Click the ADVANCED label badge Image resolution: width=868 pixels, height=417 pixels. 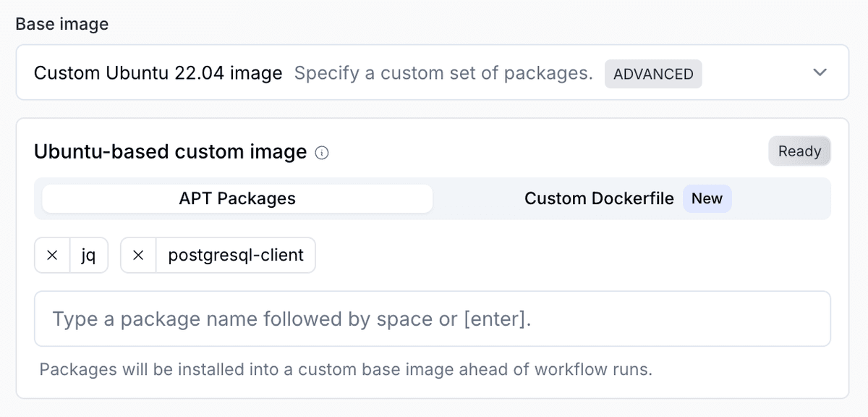click(652, 73)
